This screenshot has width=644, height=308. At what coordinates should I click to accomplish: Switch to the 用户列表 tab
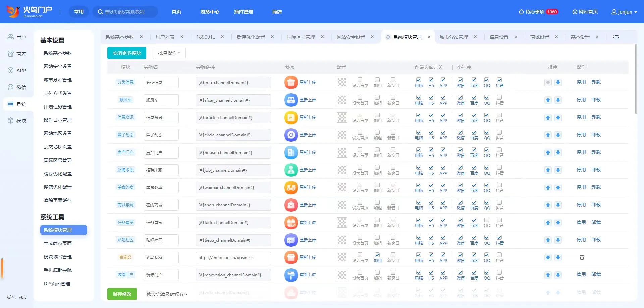point(165,37)
